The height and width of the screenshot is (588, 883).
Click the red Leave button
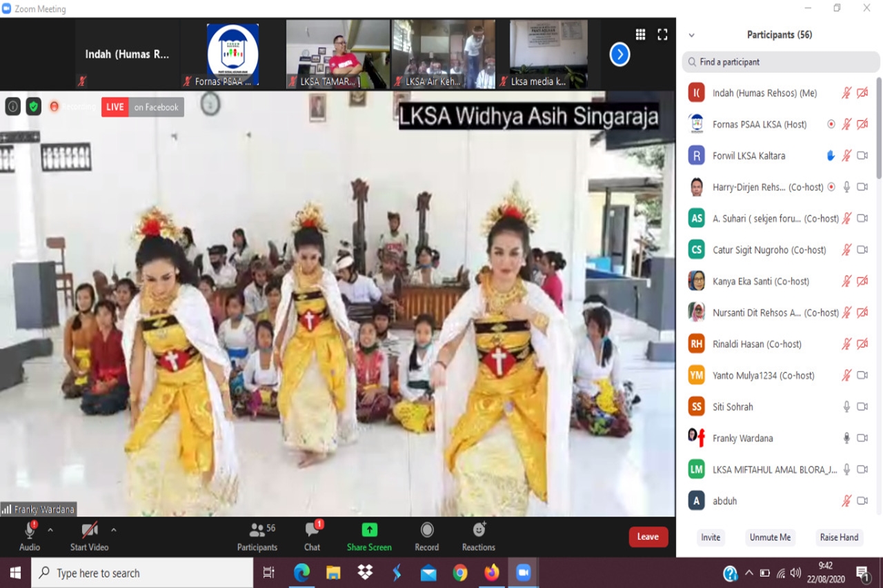pos(648,537)
